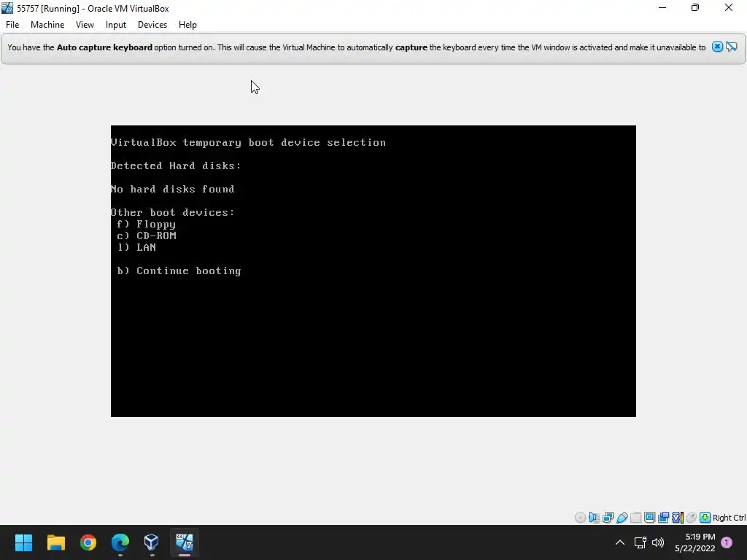Open the Help menu
747x560 pixels.
coord(187,25)
